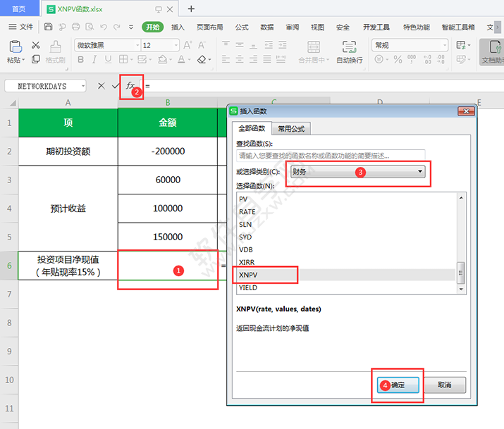Increase font size with A+ icon

[188, 45]
